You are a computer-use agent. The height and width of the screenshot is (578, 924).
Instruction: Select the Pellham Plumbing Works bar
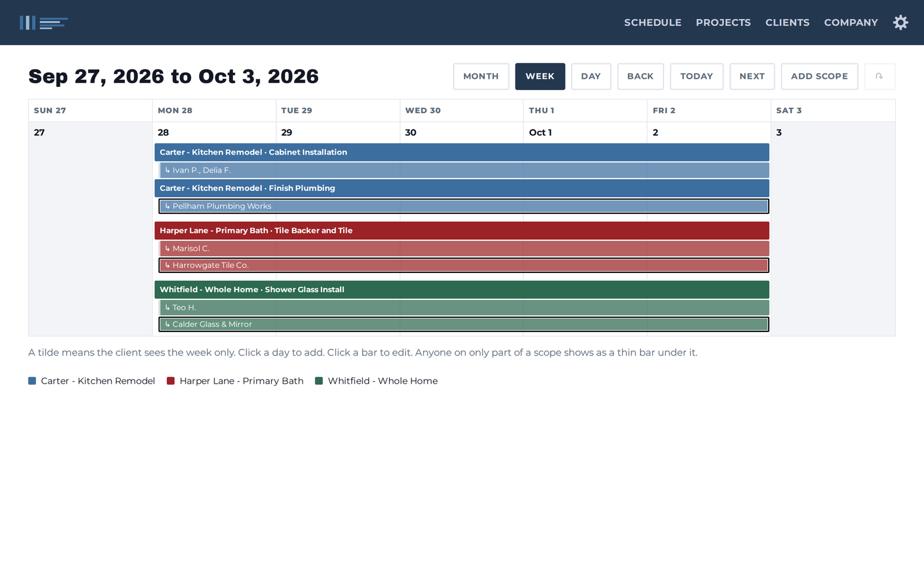tap(464, 206)
